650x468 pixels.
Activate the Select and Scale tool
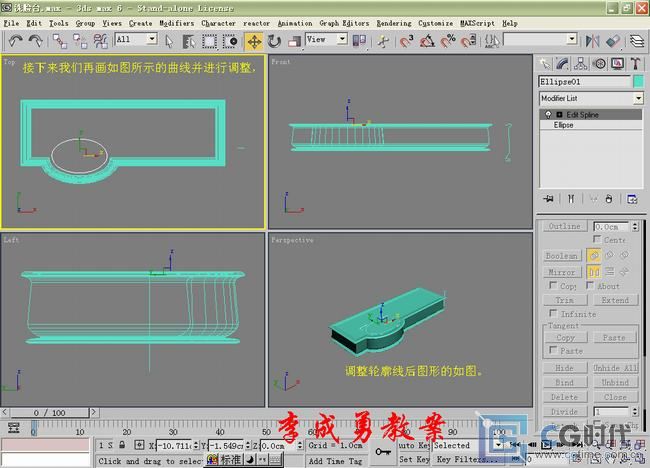click(294, 41)
